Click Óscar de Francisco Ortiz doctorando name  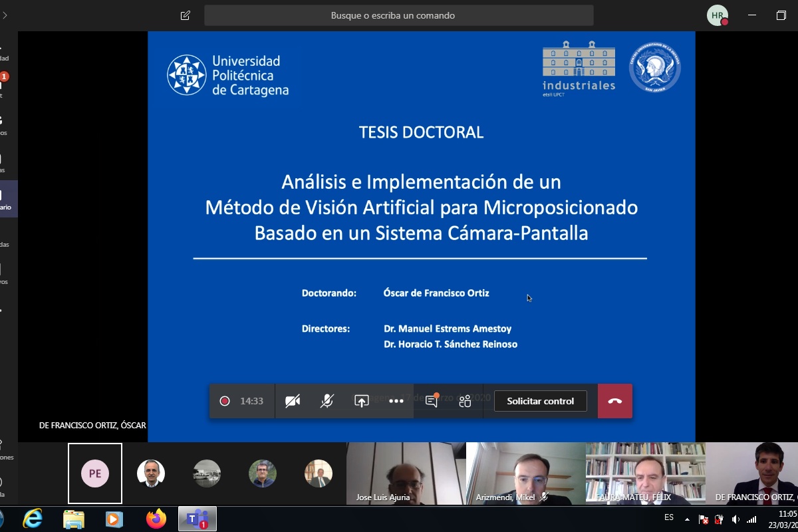(436, 293)
